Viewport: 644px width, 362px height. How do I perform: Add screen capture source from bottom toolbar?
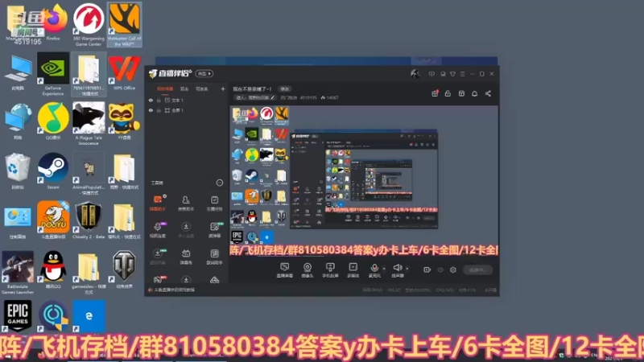[x=284, y=270]
